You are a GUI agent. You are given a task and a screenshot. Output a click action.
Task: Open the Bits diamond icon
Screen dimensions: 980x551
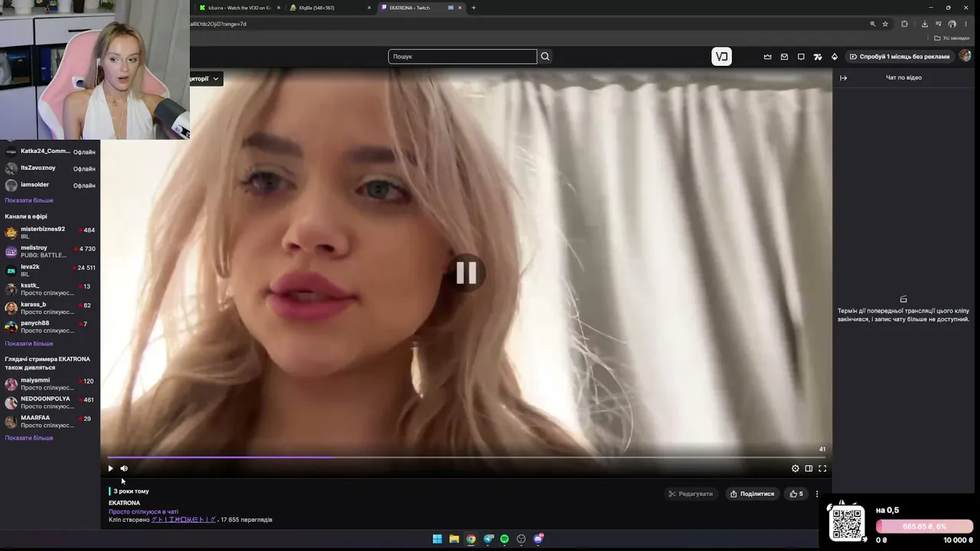click(x=835, y=57)
